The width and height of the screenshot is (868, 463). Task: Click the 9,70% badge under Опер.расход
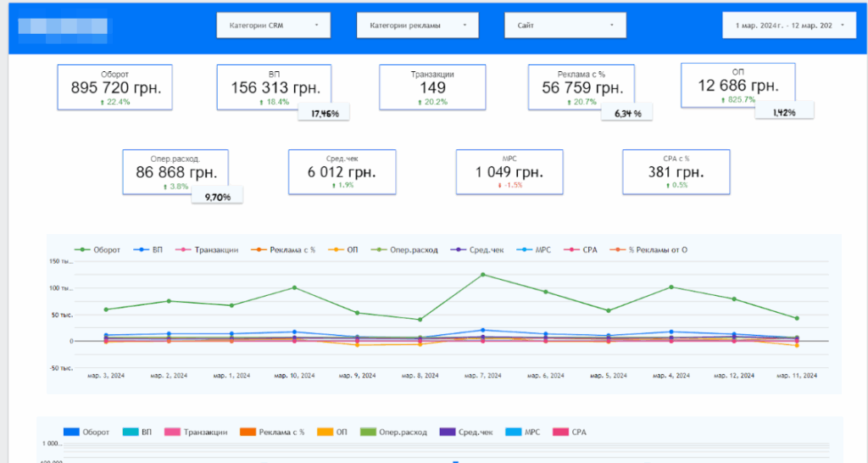tap(218, 197)
